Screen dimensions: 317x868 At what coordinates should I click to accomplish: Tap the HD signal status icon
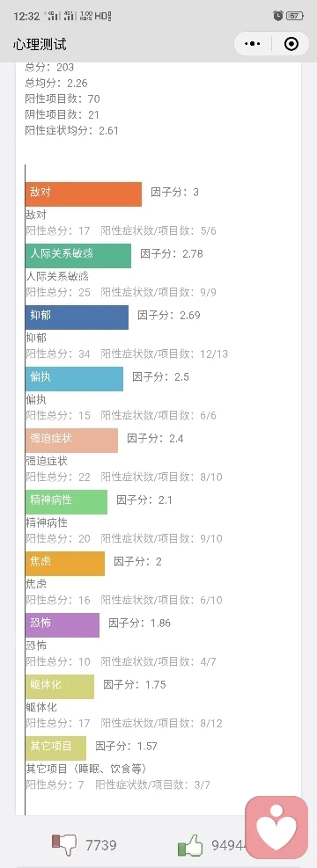[x=102, y=16]
